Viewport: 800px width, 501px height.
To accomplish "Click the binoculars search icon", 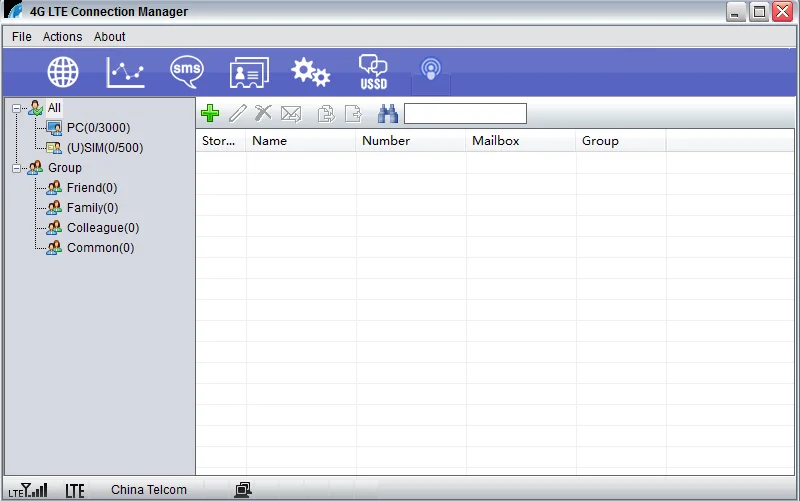I will pyautogui.click(x=388, y=114).
